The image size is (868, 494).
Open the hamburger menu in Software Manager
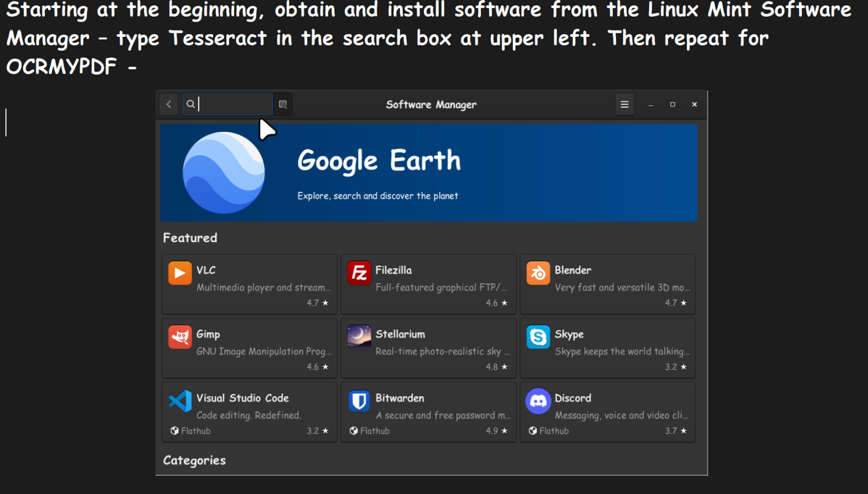624,104
